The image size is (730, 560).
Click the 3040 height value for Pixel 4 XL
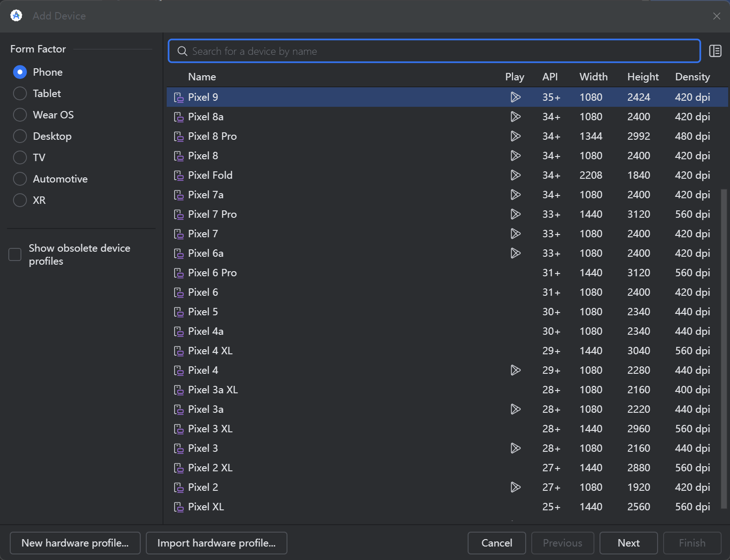pyautogui.click(x=639, y=351)
